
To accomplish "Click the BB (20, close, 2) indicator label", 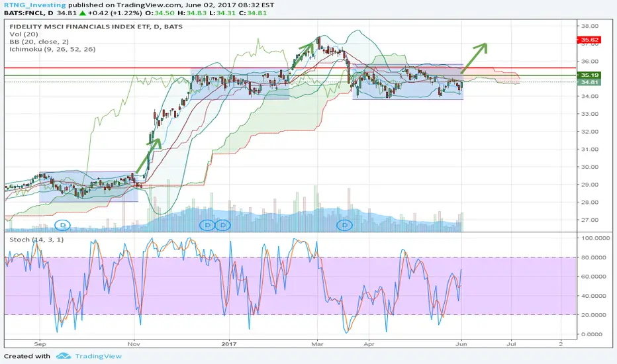I will [39, 42].
